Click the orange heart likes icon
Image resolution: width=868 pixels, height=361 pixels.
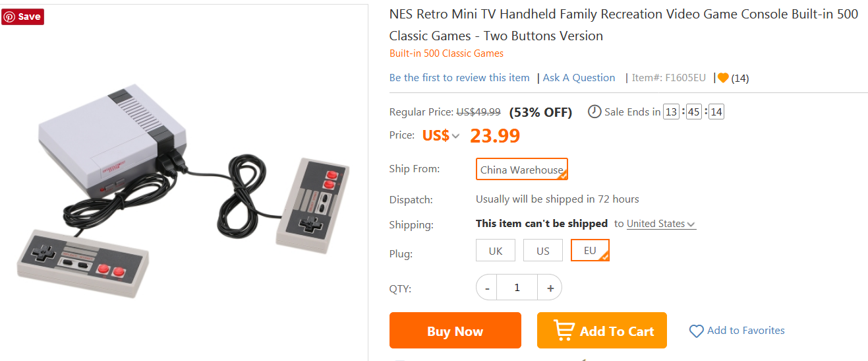pos(723,78)
